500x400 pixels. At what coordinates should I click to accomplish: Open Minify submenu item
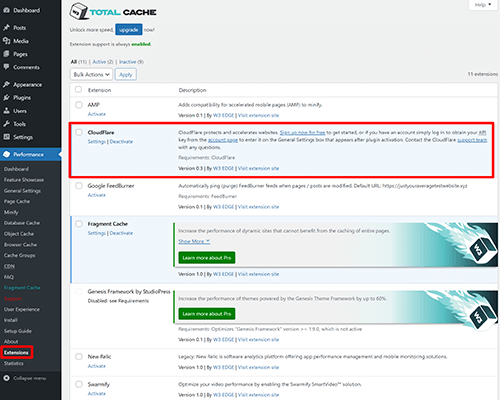coord(11,212)
